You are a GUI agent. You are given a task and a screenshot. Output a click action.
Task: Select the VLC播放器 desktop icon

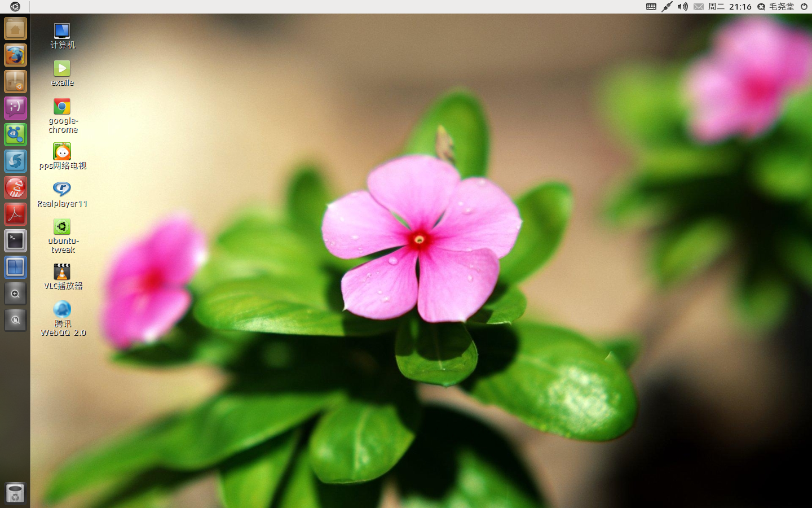(x=63, y=277)
